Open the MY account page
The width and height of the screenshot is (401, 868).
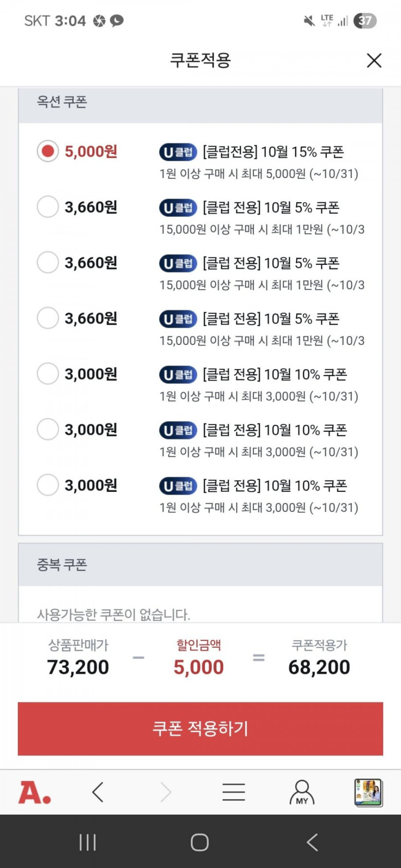[x=302, y=792]
